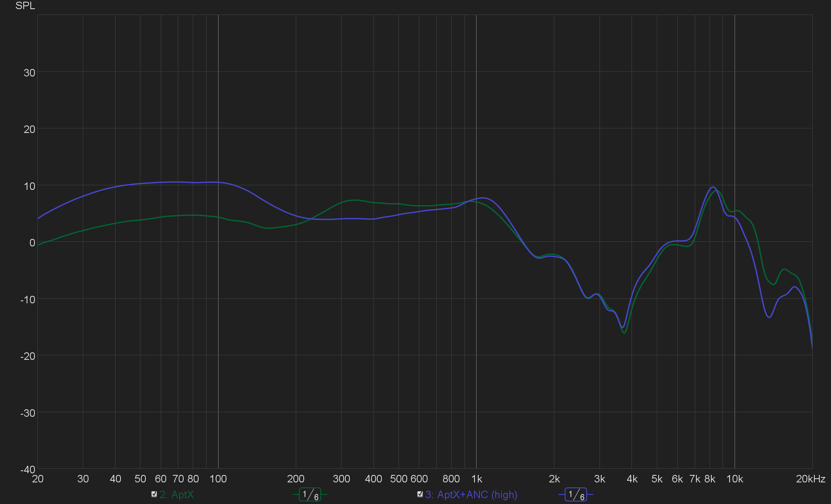Click the green 1/6 smoothing icon

310,494
